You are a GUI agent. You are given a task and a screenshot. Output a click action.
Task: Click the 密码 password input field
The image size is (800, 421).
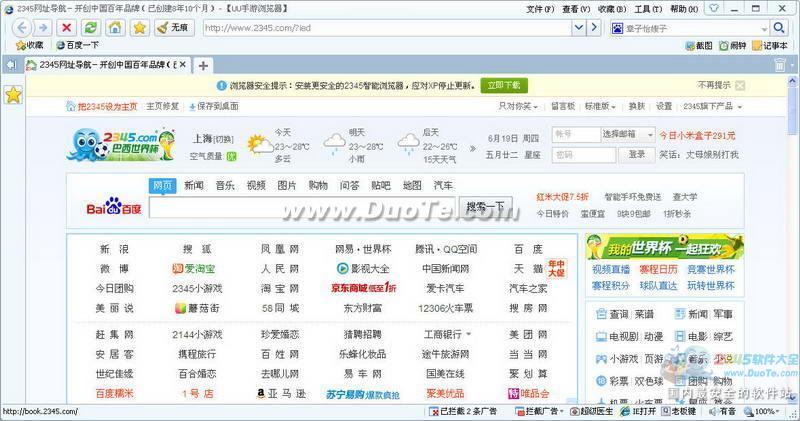pyautogui.click(x=584, y=155)
